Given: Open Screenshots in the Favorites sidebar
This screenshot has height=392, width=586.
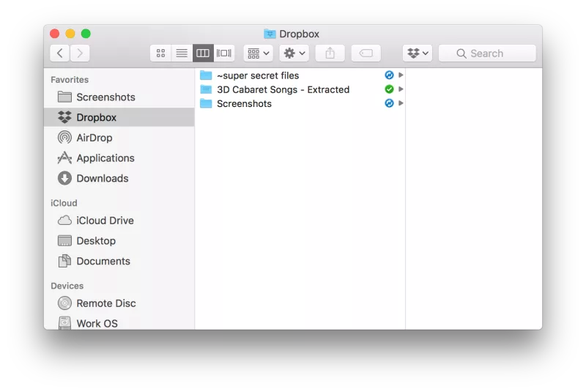Looking at the screenshot, I should (119, 97).
